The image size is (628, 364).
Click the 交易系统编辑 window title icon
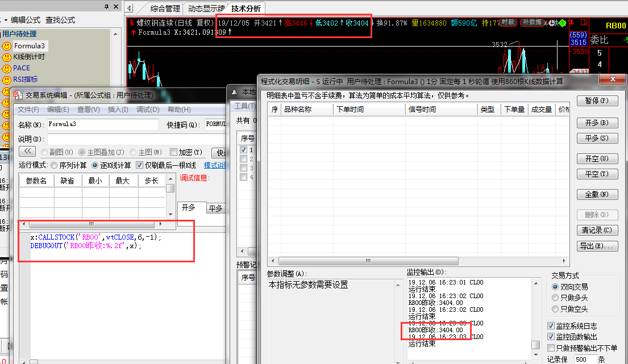pos(18,95)
